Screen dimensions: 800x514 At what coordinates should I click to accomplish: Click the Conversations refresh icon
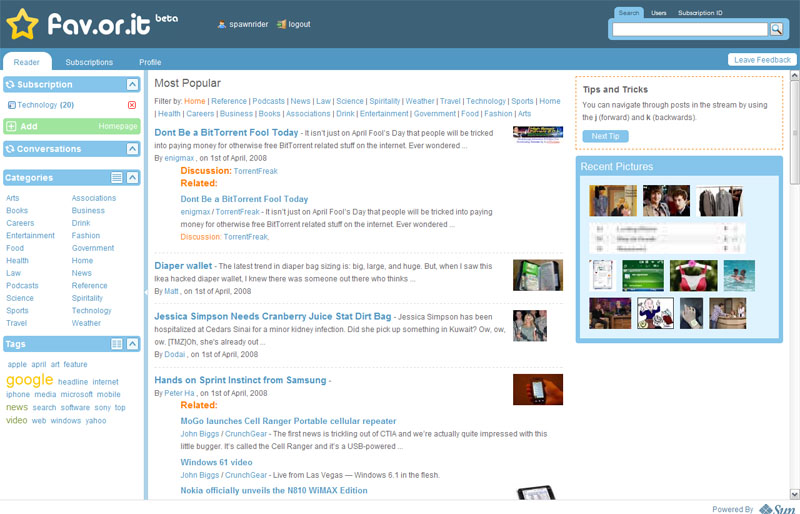[10, 149]
